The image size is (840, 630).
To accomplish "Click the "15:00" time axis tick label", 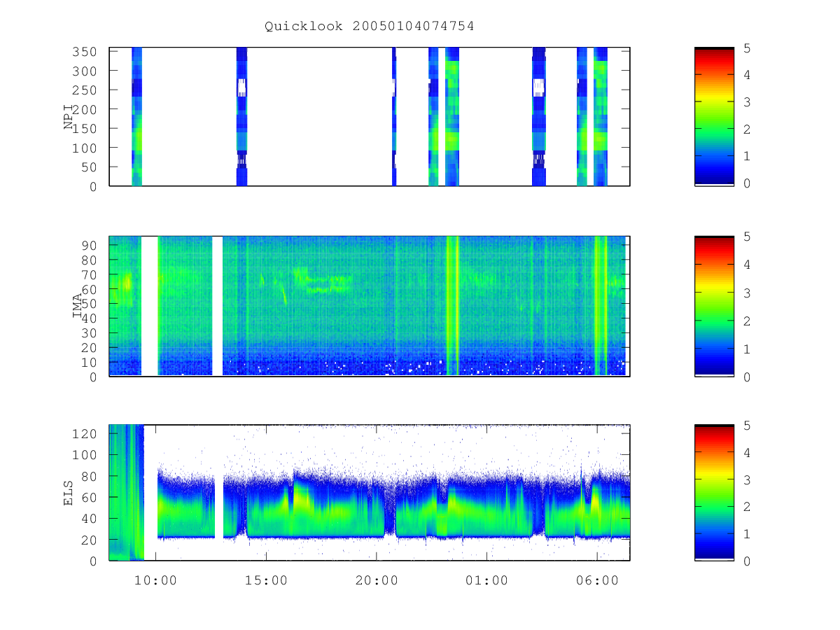I will (266, 580).
